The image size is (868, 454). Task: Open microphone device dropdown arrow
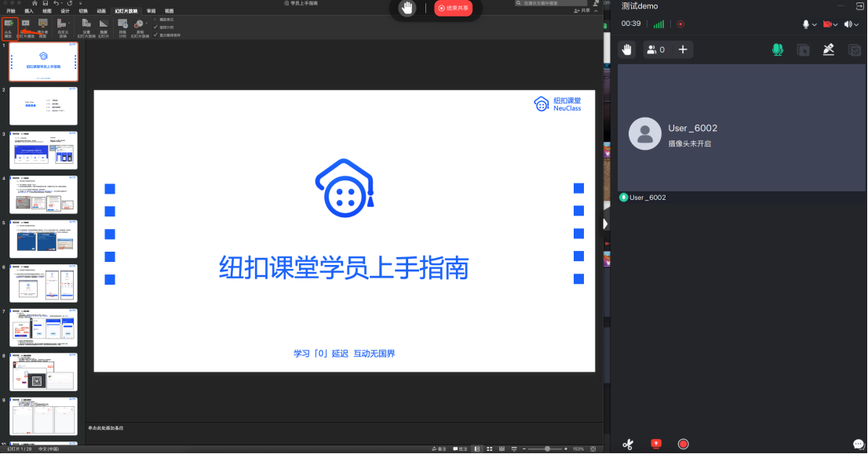tap(815, 24)
